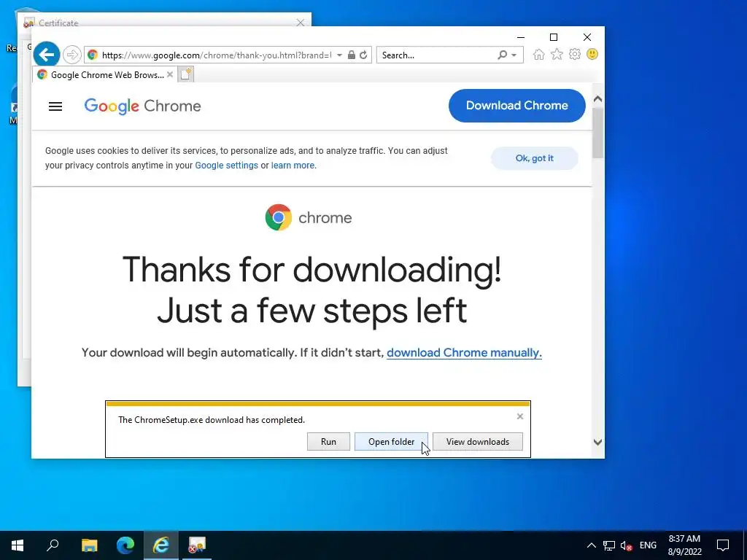Accept cookies with Ok, got it
Screen dimensions: 747x560
click(x=535, y=158)
